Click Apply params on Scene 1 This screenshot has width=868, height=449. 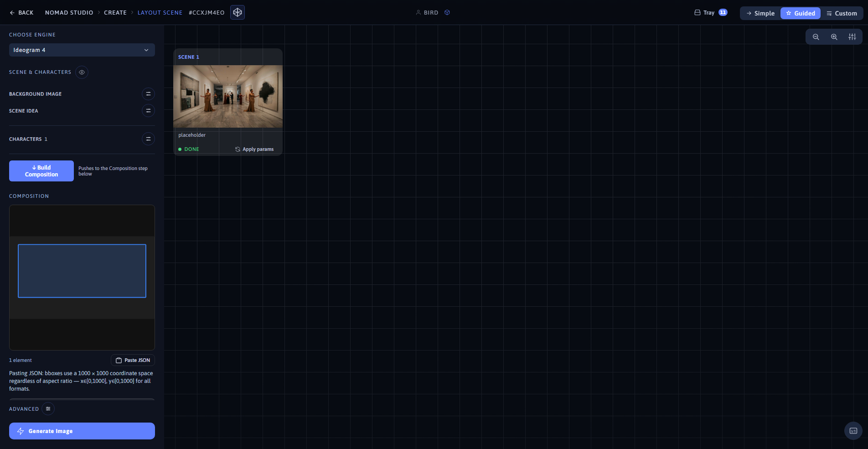(254, 150)
